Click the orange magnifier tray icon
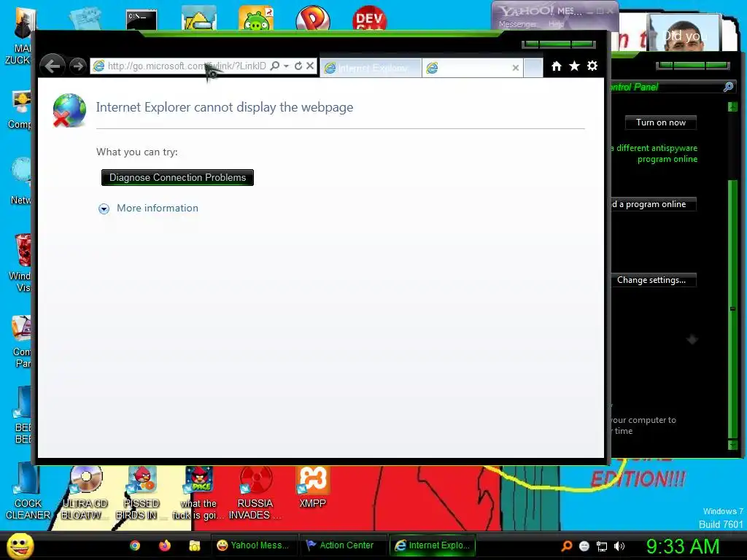Screen dimensions: 747x560 click(566, 546)
